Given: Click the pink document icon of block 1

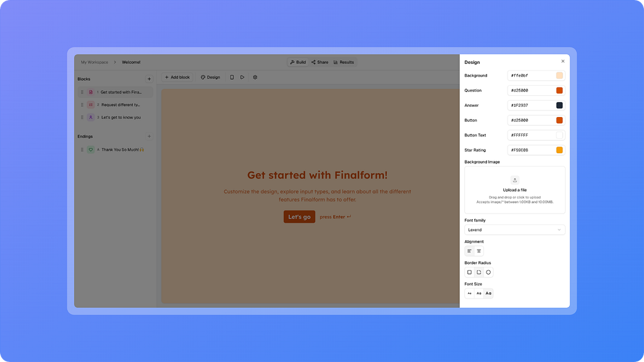Looking at the screenshot, I should point(91,92).
